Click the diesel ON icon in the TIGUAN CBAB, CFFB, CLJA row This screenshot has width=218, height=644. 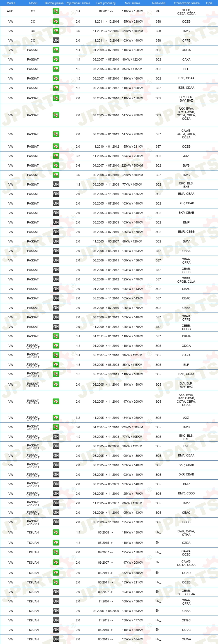pos(56,592)
